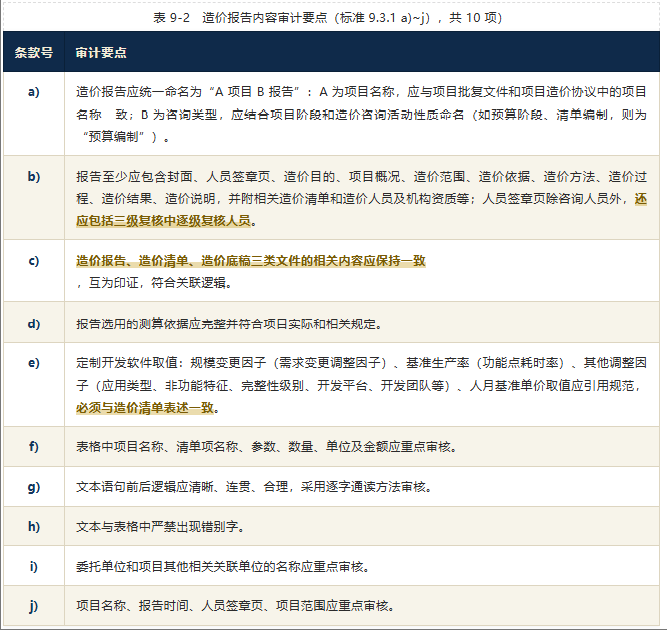Click highlighted text '必须与造价清单表述一致'
This screenshot has height=630, width=667.
[145, 408]
